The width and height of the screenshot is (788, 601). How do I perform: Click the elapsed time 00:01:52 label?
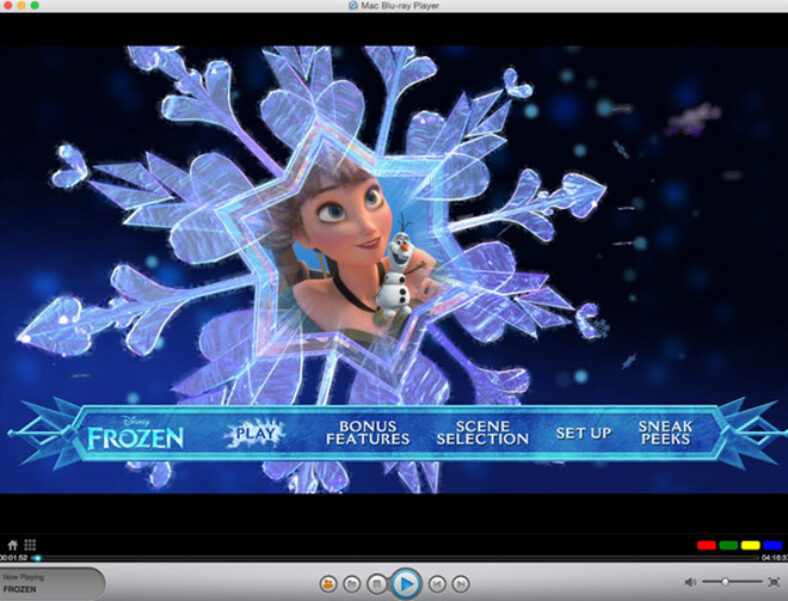pyautogui.click(x=14, y=558)
